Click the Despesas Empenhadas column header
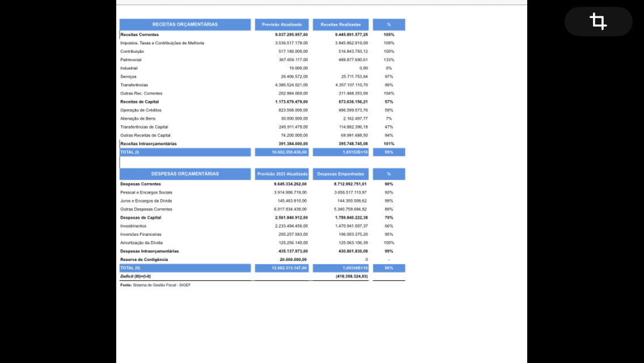The width and height of the screenshot is (644, 363). tap(340, 174)
